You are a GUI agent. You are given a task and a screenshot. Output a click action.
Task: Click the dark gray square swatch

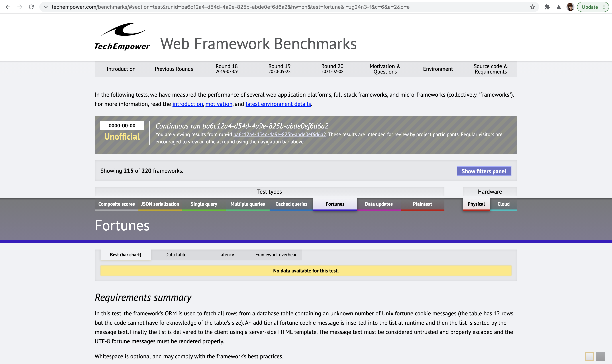pyautogui.click(x=600, y=356)
